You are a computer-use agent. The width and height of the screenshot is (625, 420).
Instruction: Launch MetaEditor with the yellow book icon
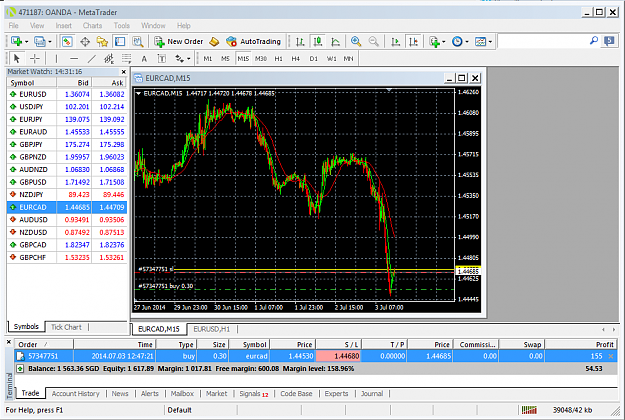click(x=214, y=41)
